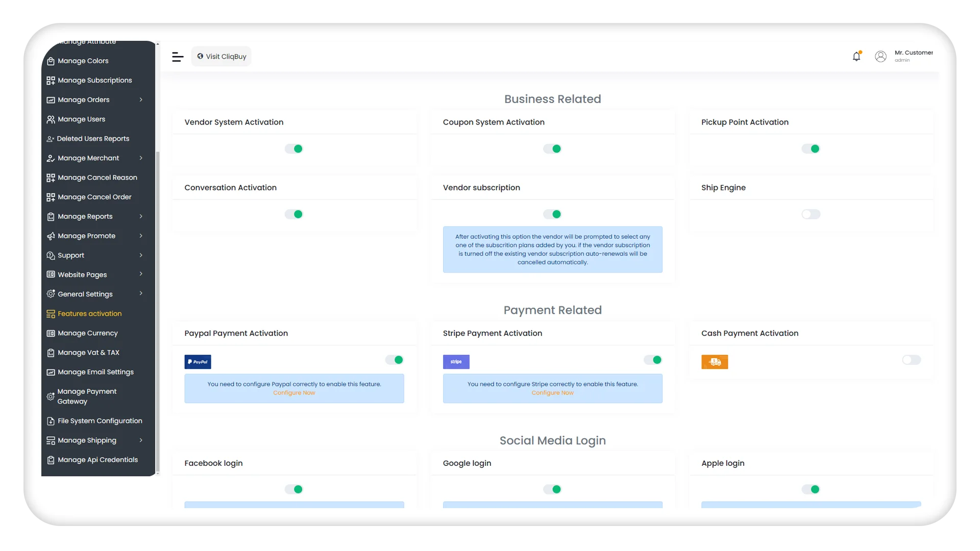Viewport: 980px width, 551px height.
Task: Toggle the Ship Engine activation switch
Action: tap(811, 214)
